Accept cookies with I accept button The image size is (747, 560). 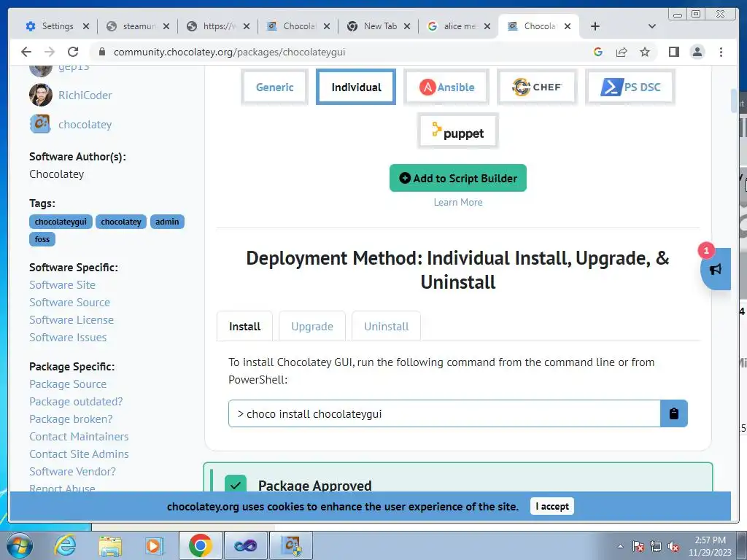(552, 506)
